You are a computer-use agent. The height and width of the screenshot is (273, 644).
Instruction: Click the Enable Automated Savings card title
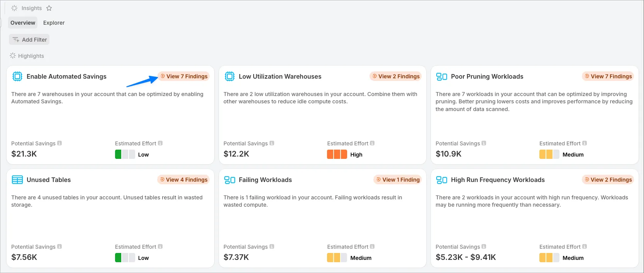tap(66, 76)
